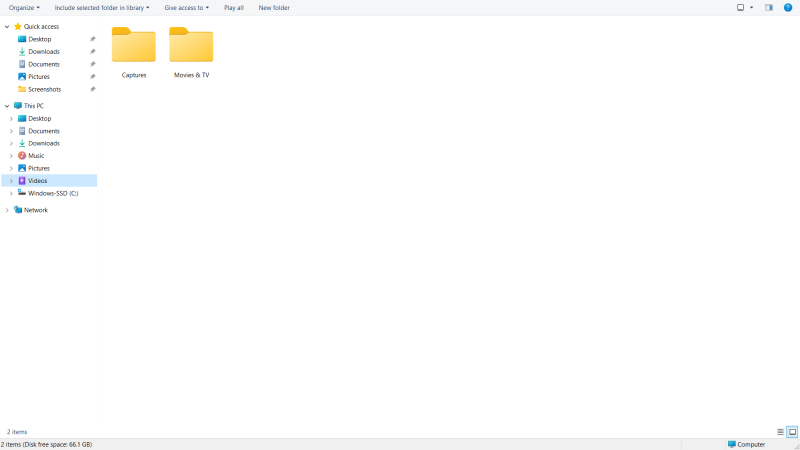Click Pictures icon under This PC
The width and height of the screenshot is (800, 450).
[22, 168]
